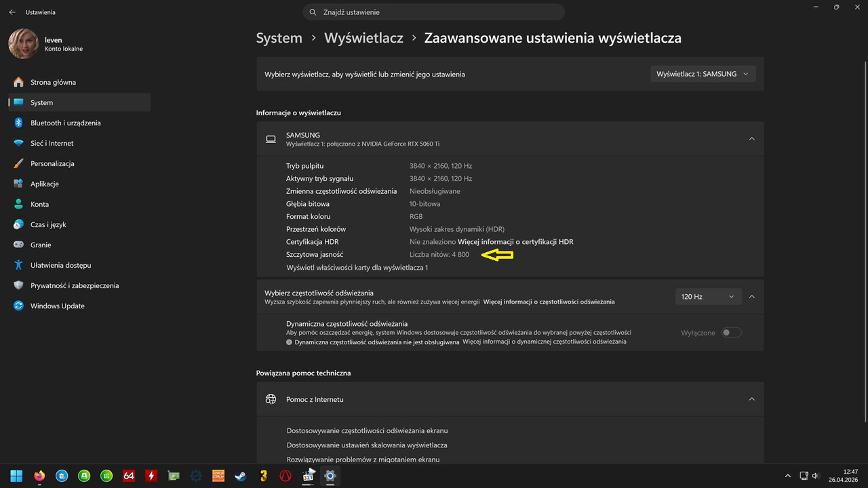Click the Settings gear in taskbar
This screenshot has height=488, width=868.
tap(330, 476)
